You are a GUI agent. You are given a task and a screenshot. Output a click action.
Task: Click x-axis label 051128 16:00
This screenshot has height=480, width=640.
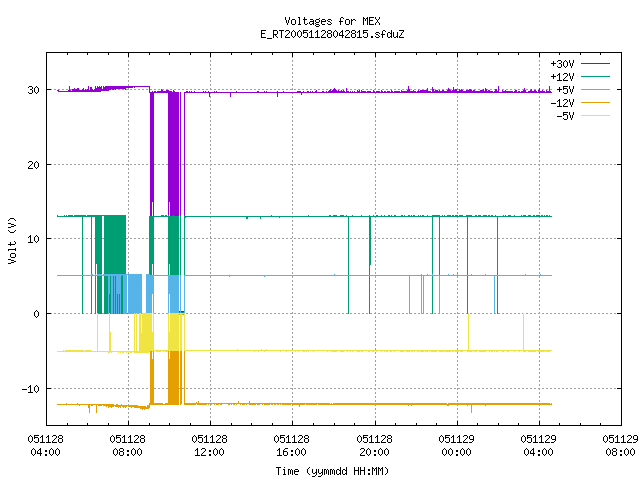click(292, 446)
